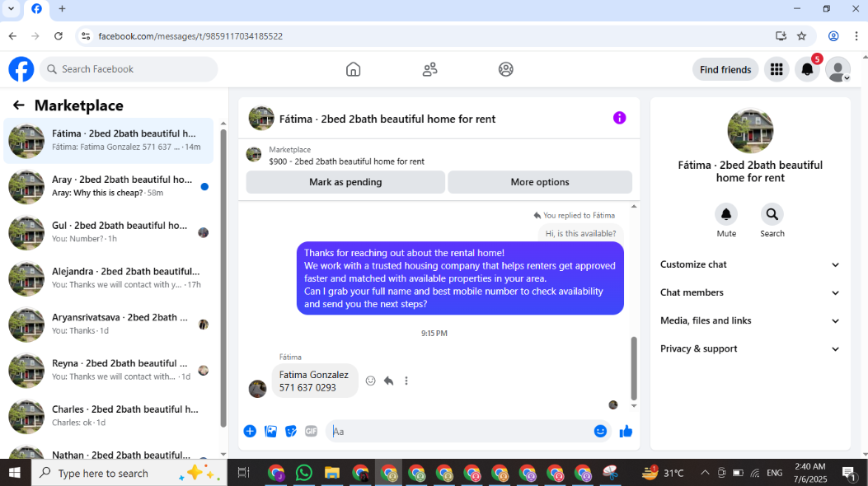Click the listing house thumbnail in details panel

(x=750, y=131)
